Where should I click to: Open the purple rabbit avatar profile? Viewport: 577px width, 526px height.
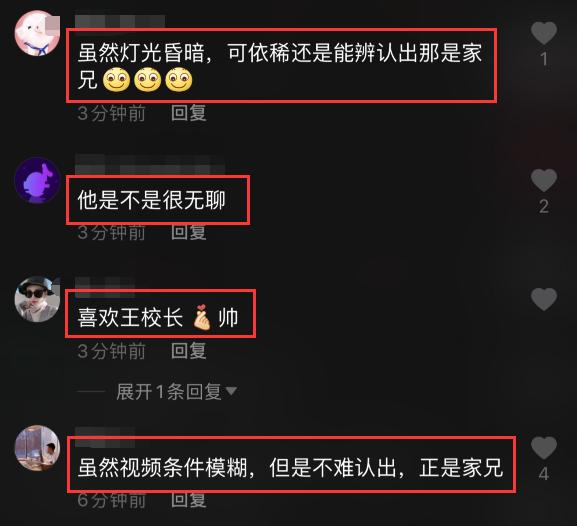[x=37, y=180]
